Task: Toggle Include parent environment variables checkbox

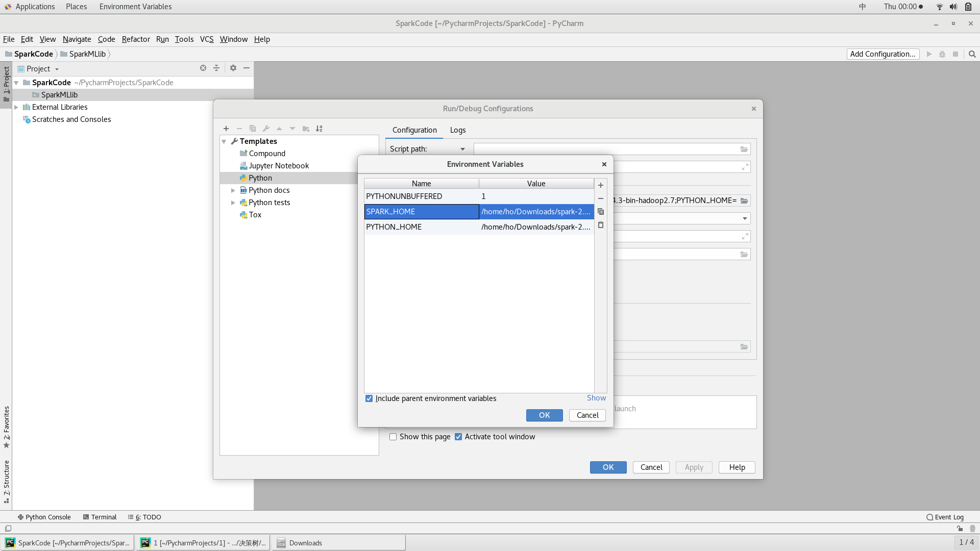Action: pos(369,398)
